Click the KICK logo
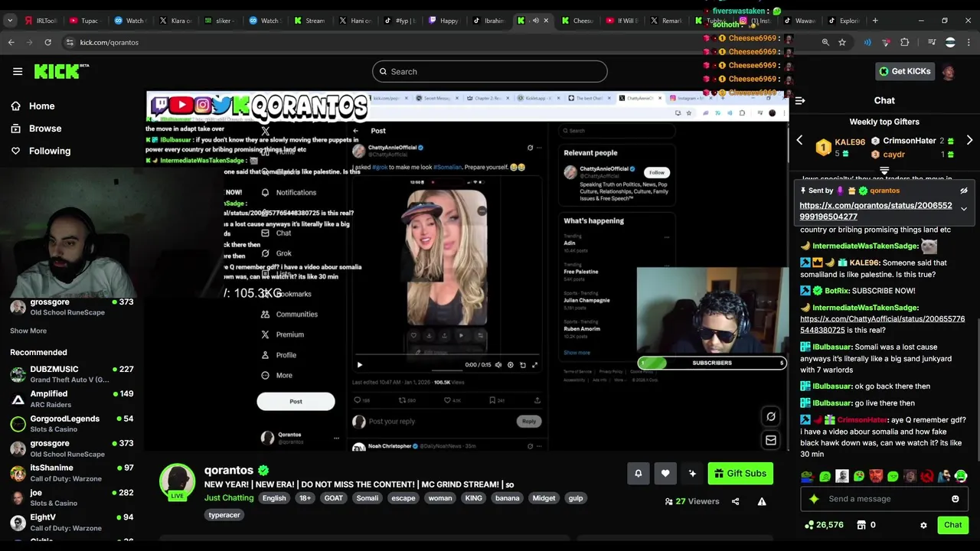 pyautogui.click(x=61, y=71)
